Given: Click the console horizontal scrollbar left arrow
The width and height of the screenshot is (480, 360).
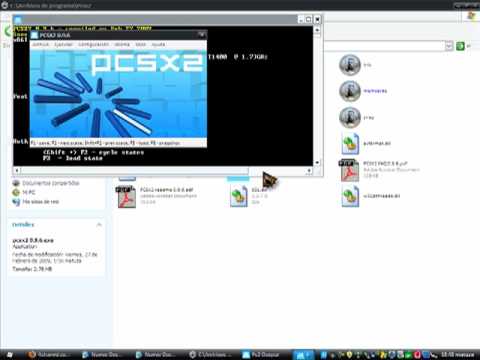Looking at the screenshot, I should (17, 171).
